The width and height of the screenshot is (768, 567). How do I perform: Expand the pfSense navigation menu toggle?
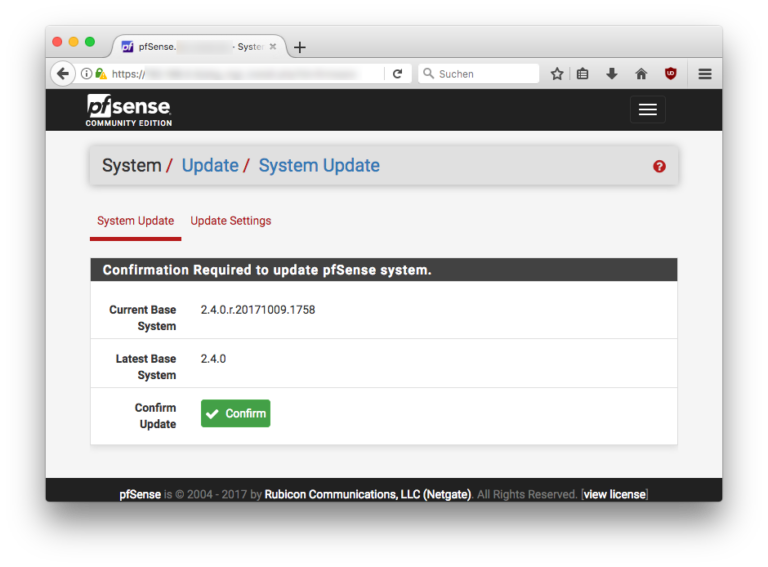pos(647,110)
